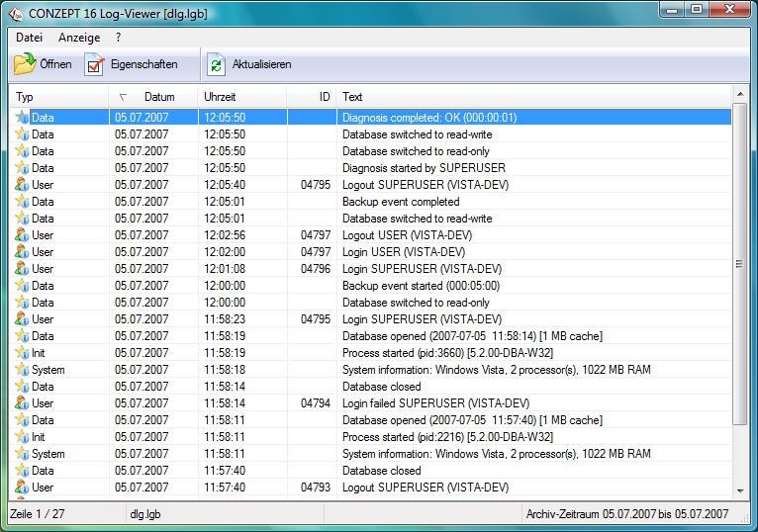Click the user icon of 11:57:40 Logout SUPERUSER row
The image size is (758, 532).
click(22, 488)
